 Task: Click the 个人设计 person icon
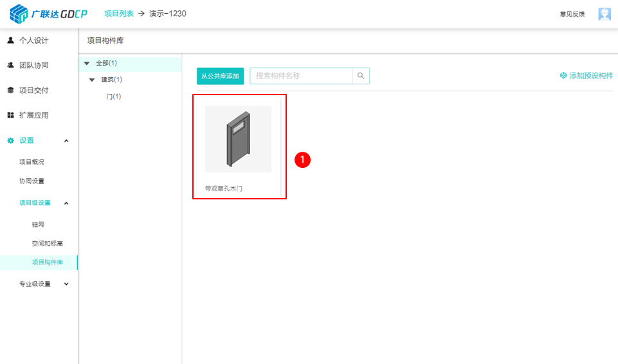(11, 40)
